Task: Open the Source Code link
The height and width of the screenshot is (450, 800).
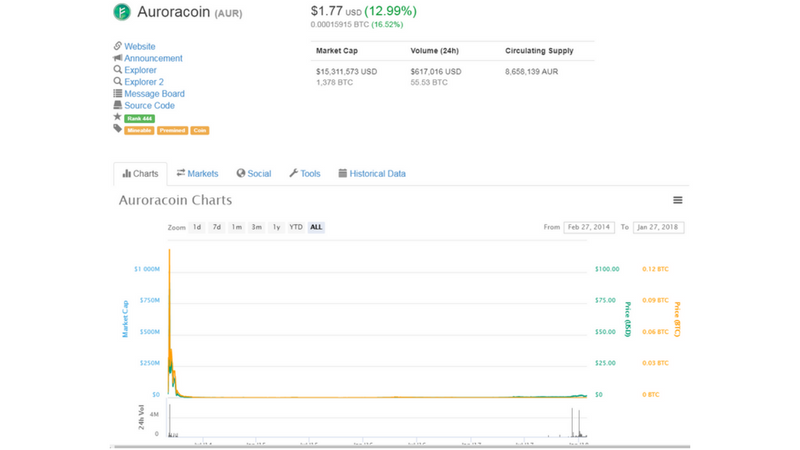Action: (149, 105)
